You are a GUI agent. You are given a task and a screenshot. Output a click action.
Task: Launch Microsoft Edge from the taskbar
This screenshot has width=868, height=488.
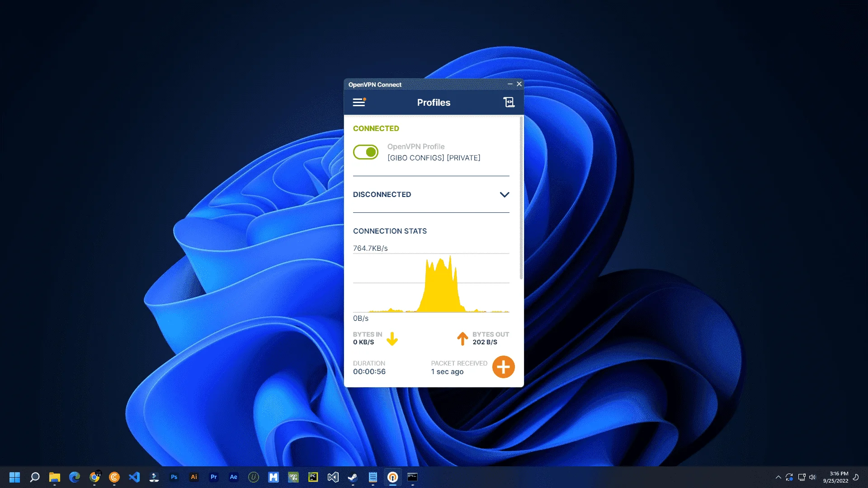click(x=75, y=477)
